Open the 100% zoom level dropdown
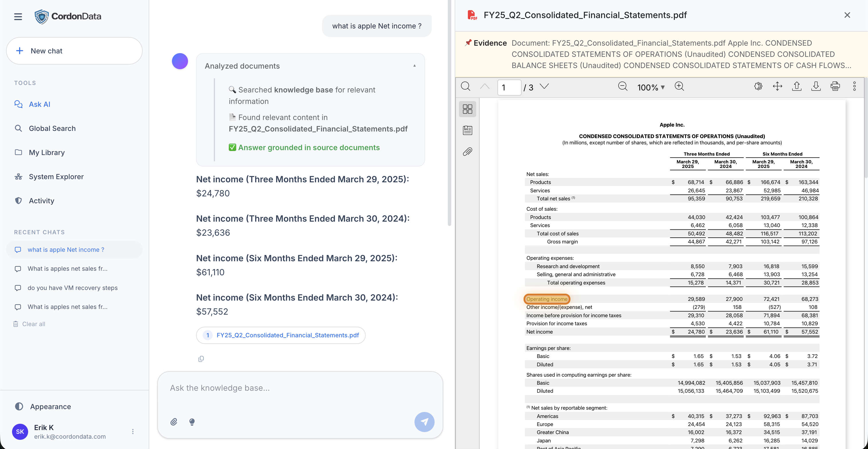This screenshot has width=868, height=449. pos(651,87)
